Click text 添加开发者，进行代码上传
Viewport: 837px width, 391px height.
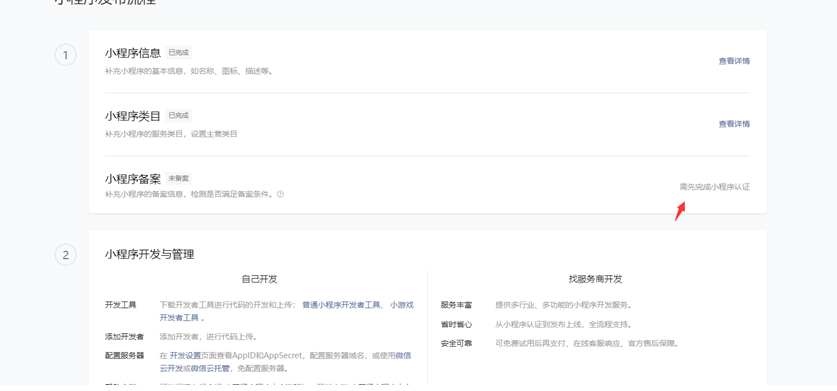click(x=208, y=337)
